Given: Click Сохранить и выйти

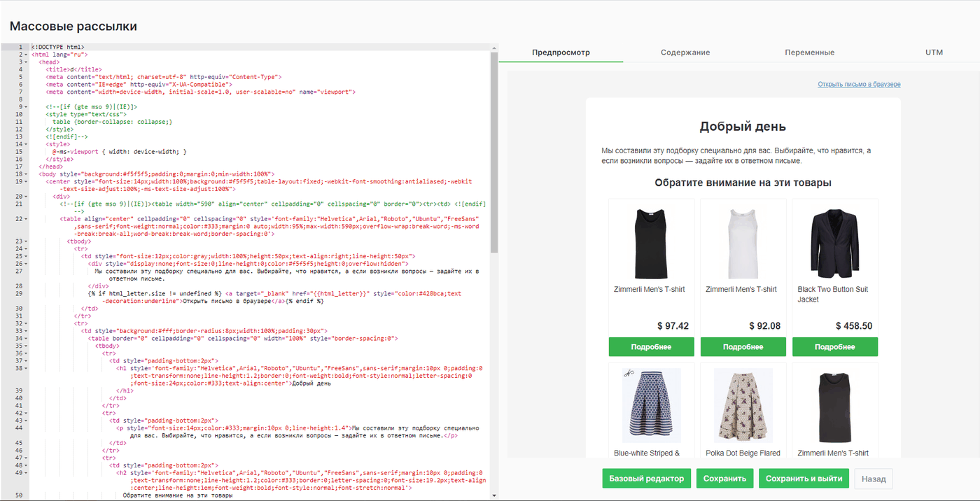Looking at the screenshot, I should [x=804, y=479].
